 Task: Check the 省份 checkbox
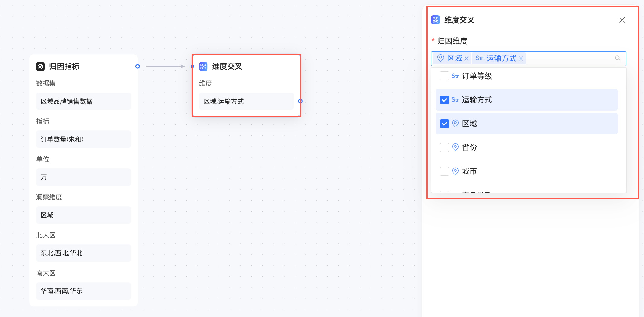(444, 147)
